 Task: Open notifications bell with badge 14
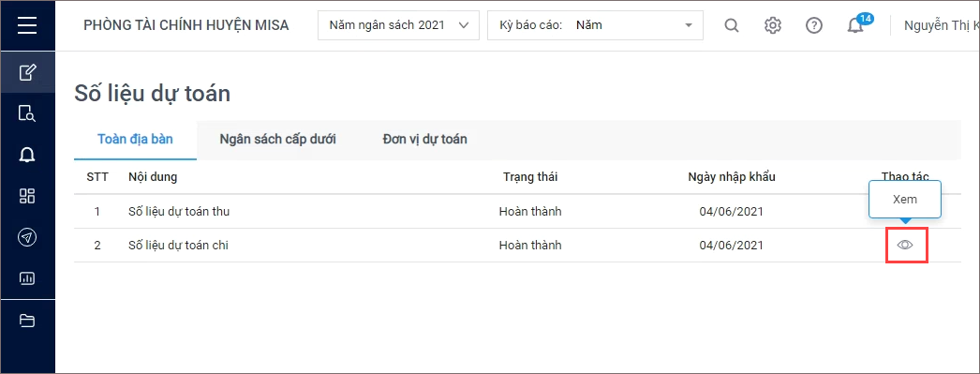pos(856,25)
